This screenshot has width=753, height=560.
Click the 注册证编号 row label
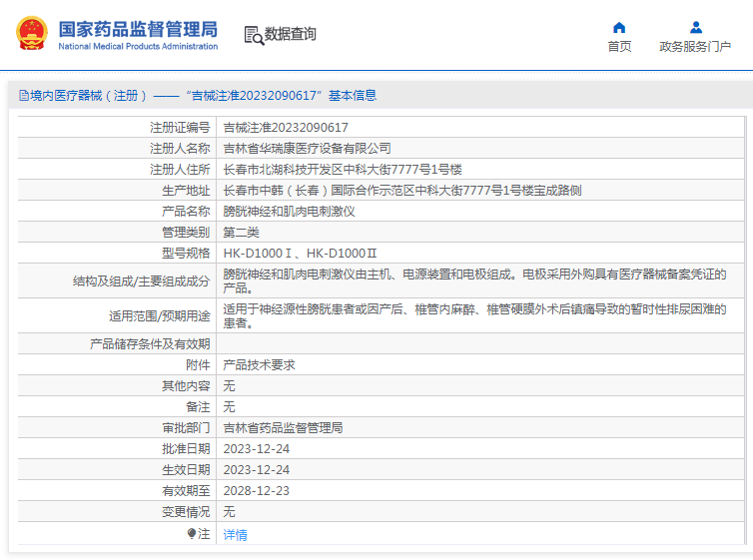(x=180, y=127)
